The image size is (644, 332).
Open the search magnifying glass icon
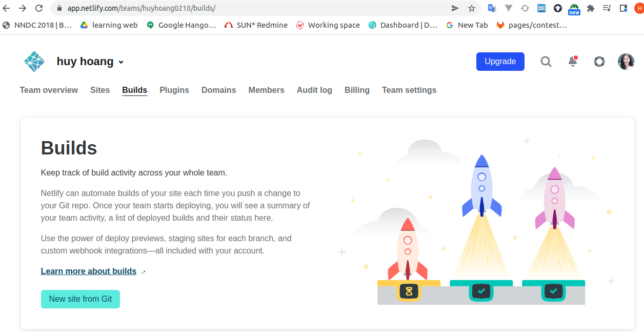pos(546,62)
